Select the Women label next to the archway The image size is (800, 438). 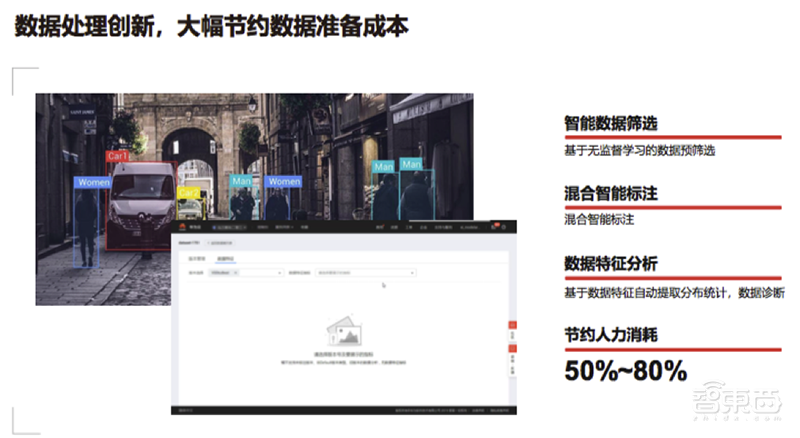point(284,181)
